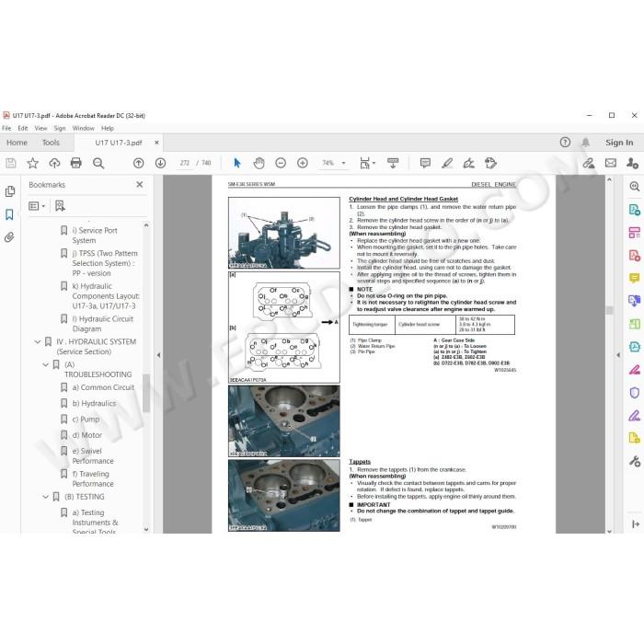Image resolution: width=644 pixels, height=644 pixels.
Task: Click the scrolling mode keyboard icon
Action: (393, 163)
